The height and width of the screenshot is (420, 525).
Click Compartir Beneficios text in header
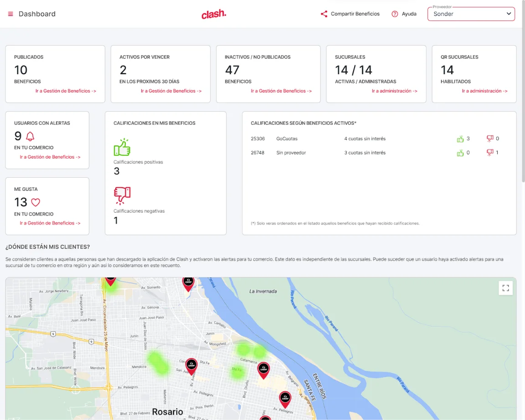coord(355,14)
